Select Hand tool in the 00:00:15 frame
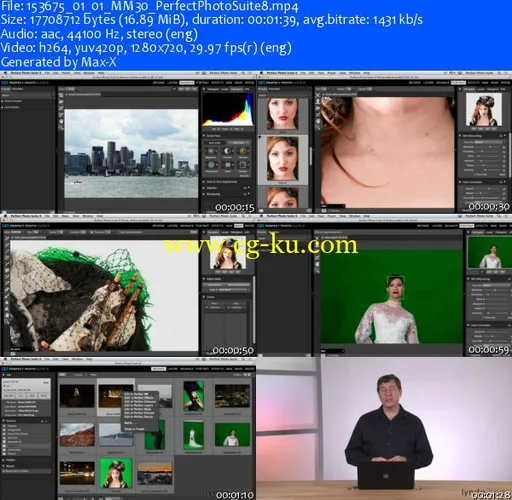Viewport: 512px width, 500px height. (x=61, y=121)
